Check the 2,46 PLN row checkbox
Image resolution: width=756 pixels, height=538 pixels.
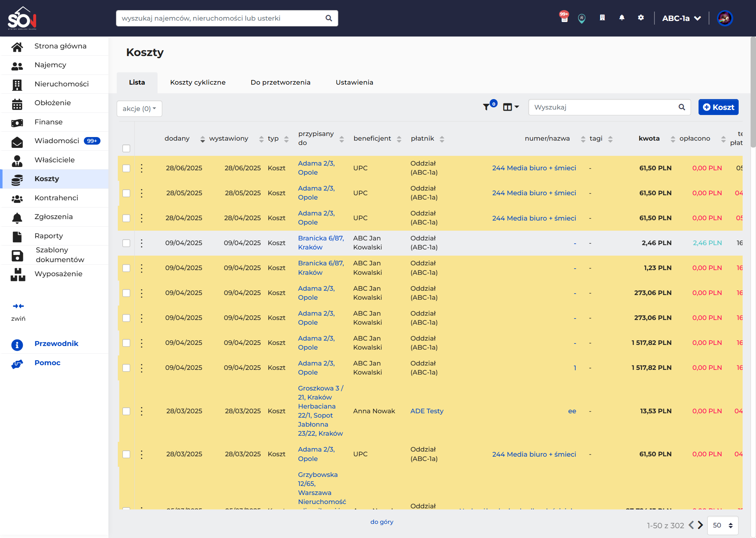[x=126, y=243]
